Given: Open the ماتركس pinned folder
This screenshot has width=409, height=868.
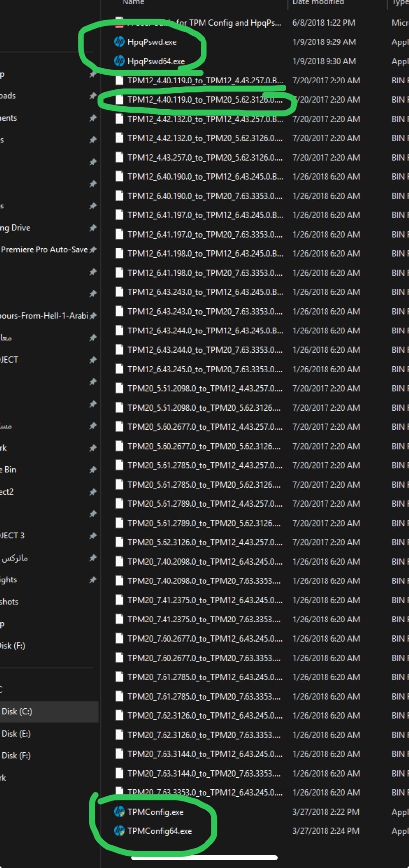Looking at the screenshot, I should (14, 558).
